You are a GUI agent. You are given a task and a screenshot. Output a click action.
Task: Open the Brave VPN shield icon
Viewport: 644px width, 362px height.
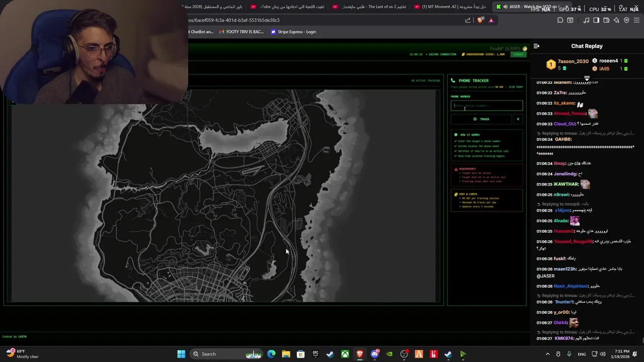pyautogui.click(x=626, y=20)
